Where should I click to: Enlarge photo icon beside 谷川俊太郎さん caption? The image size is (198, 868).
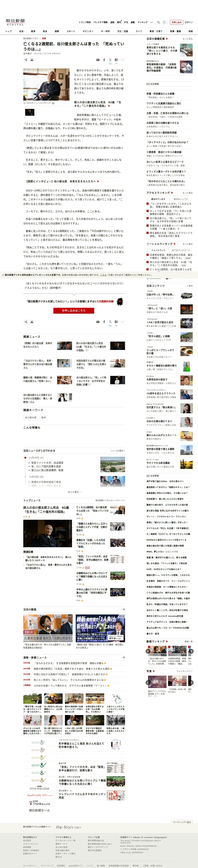(53, 103)
